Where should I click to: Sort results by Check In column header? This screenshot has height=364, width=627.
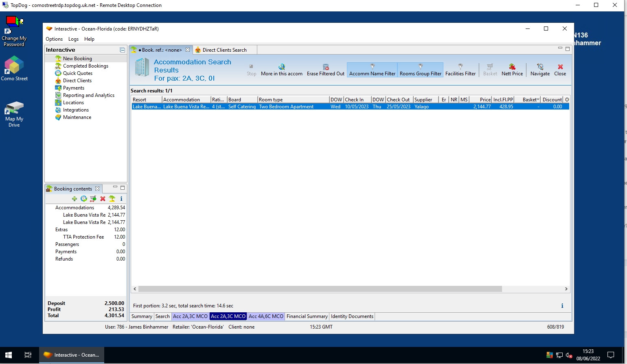tap(357, 100)
